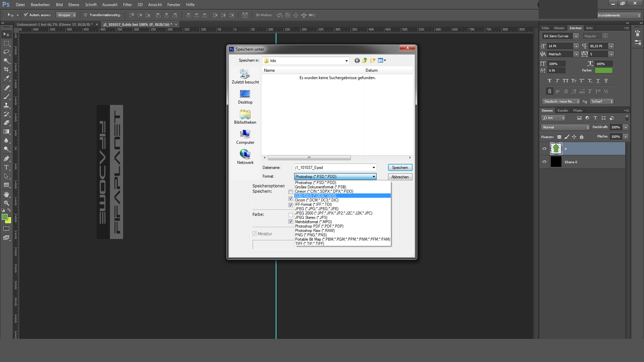The image size is (644, 362).
Task: Open the Filter menu
Action: [127, 5]
